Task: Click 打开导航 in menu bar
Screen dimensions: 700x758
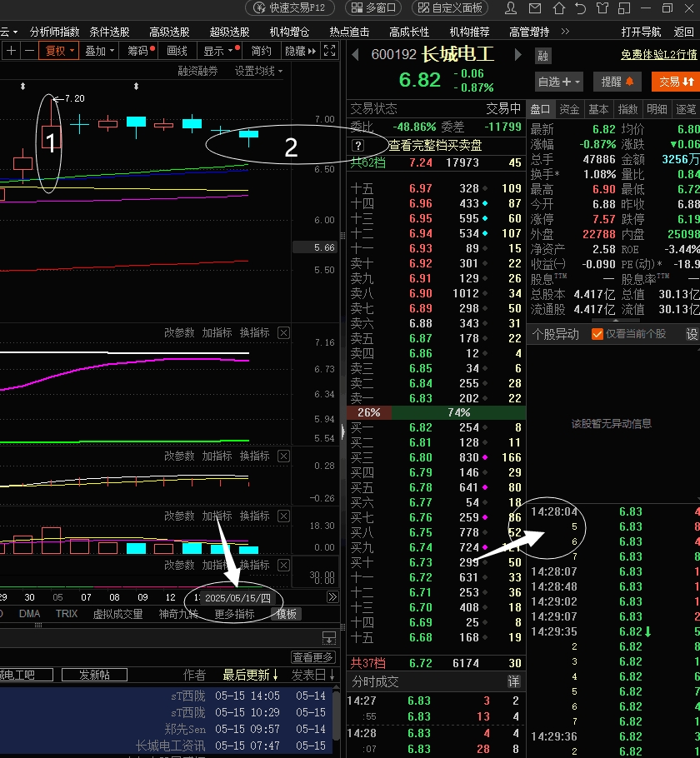Action: 641,32
